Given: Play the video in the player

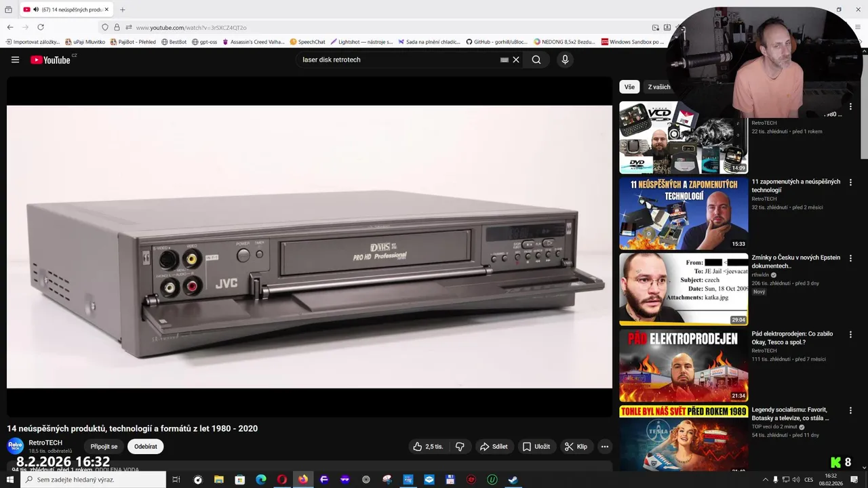Looking at the screenshot, I should click(309, 246).
